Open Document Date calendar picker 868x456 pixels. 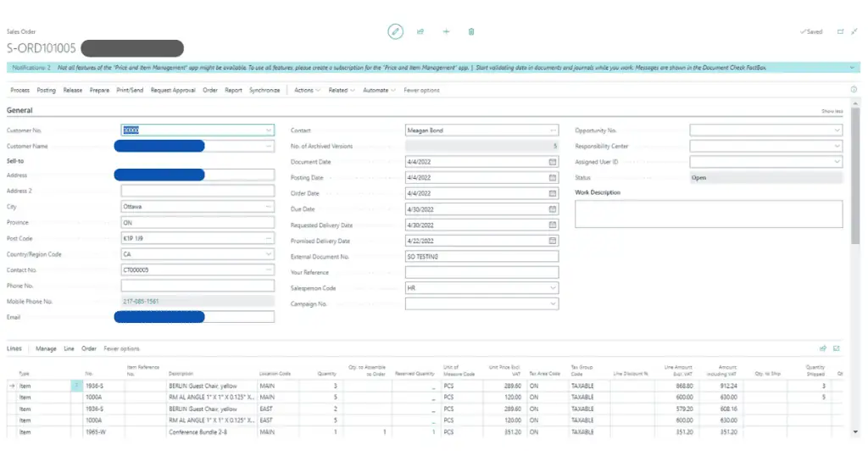click(552, 162)
